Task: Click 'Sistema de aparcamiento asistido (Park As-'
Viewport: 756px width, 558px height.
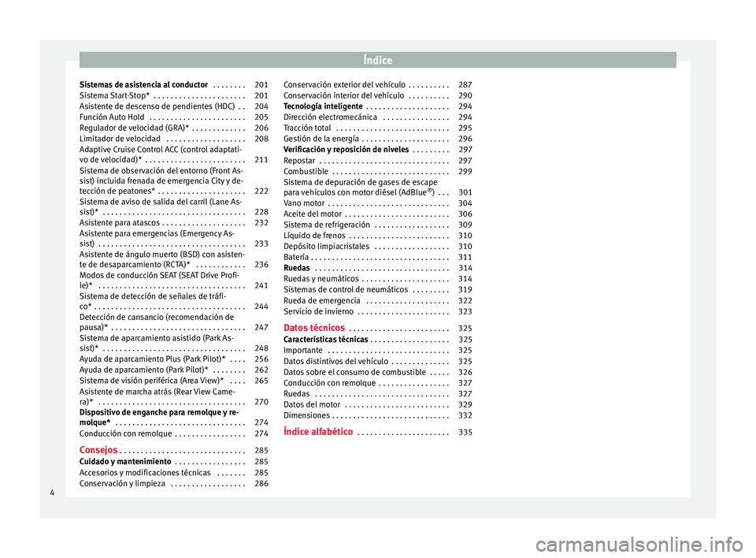Action: pyautogui.click(x=157, y=338)
